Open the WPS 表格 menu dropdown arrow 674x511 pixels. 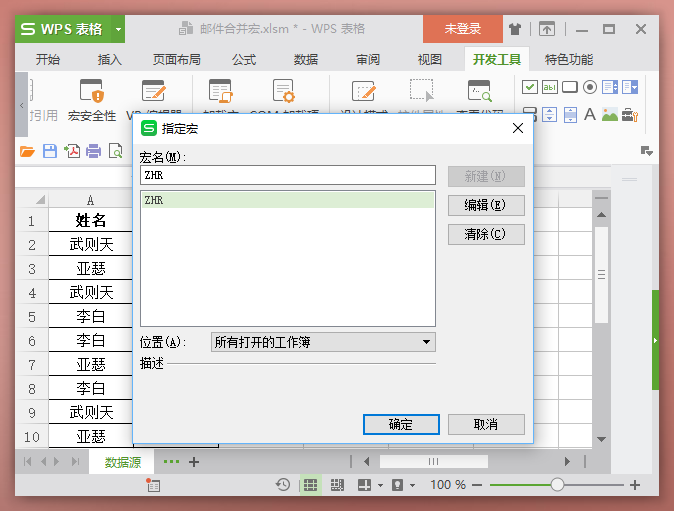pos(119,29)
